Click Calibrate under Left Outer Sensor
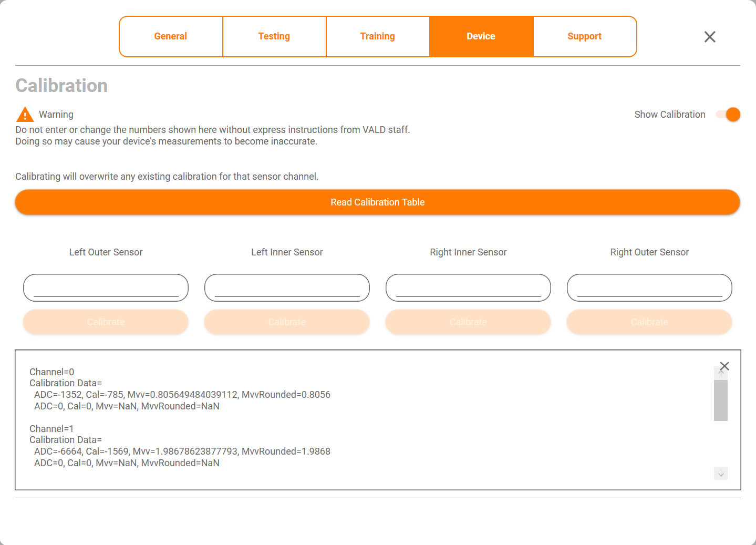The height and width of the screenshot is (545, 756). 106,322
